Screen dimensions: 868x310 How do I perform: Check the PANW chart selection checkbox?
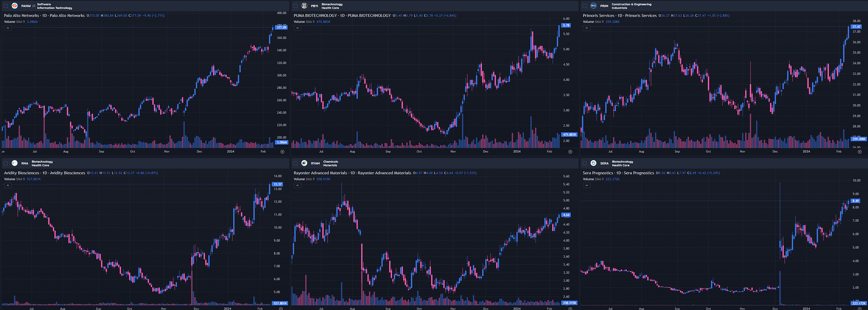tap(6, 6)
